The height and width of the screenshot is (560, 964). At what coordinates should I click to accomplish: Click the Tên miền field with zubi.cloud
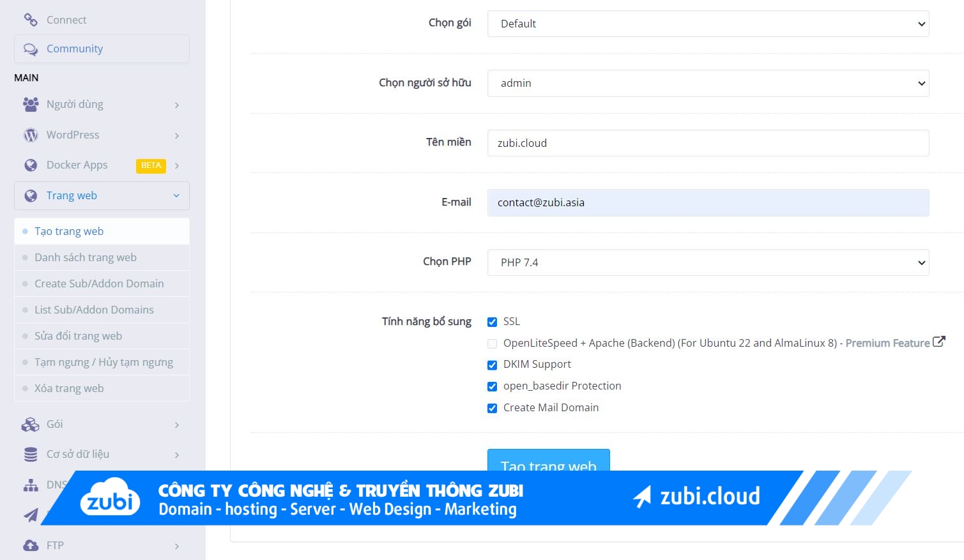708,143
